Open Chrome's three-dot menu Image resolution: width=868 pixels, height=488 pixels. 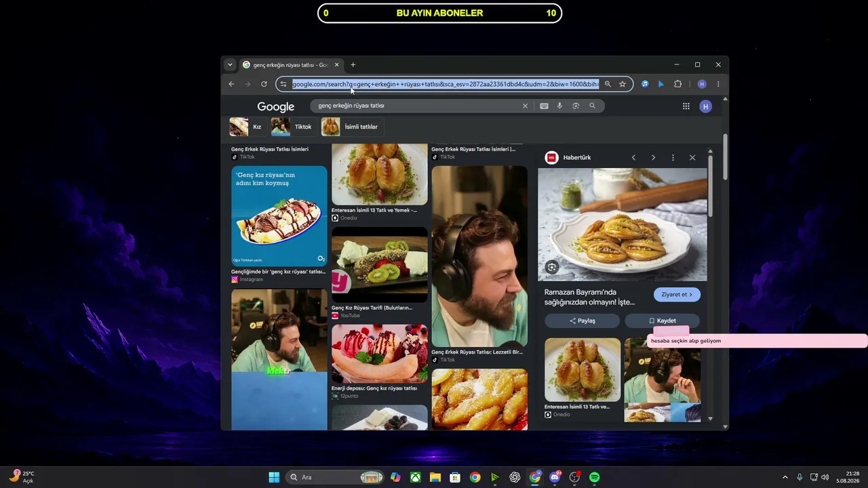pyautogui.click(x=718, y=84)
